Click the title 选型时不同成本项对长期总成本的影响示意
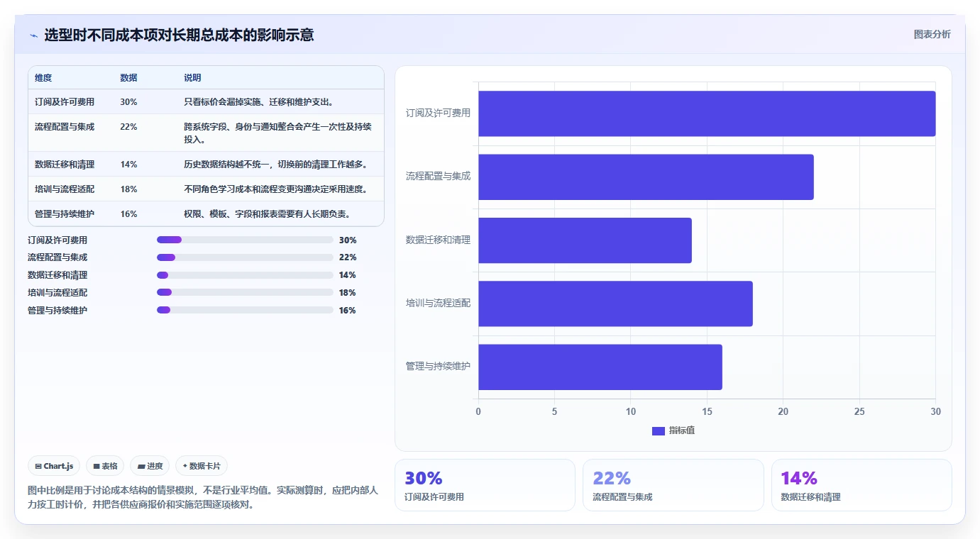Screen dimensions: 980x539 click(x=179, y=35)
